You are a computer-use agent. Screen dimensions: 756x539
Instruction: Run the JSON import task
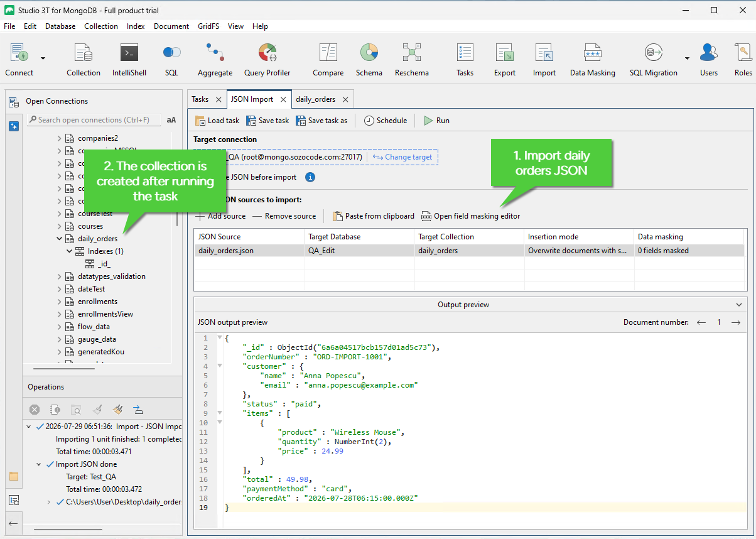click(x=436, y=121)
